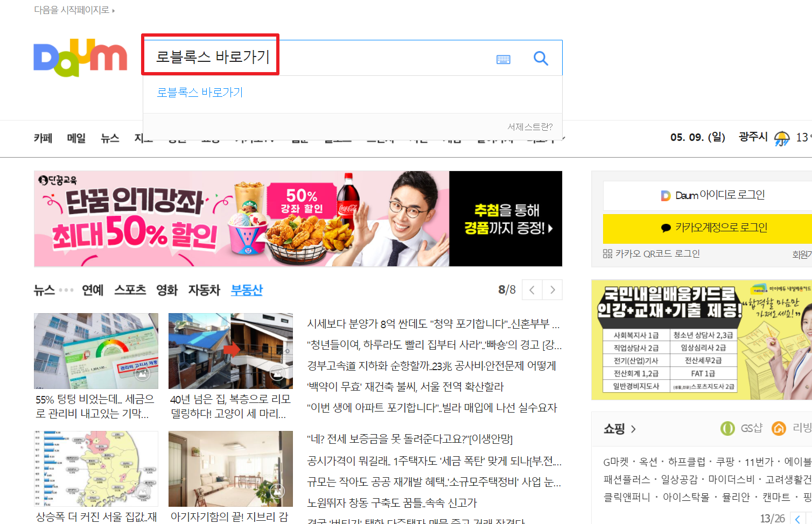Image resolution: width=812 pixels, height=524 pixels.
Task: Open caption 40년 넘은 집, 복층으로 리모델링
Action: [230, 407]
